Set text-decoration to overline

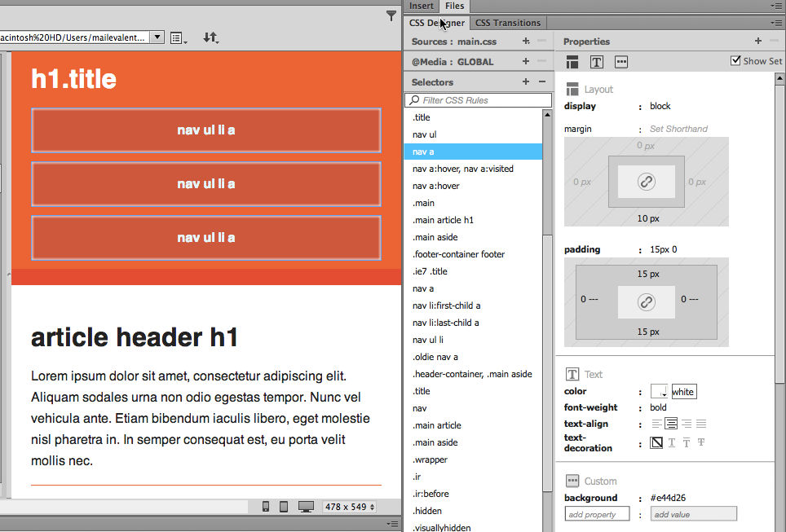[x=687, y=442]
